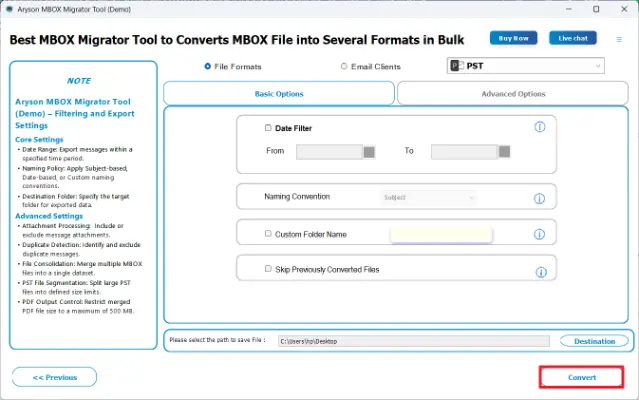This screenshot has height=400, width=639.
Task: Click the Aryson app icon in title bar
Action: (9, 9)
